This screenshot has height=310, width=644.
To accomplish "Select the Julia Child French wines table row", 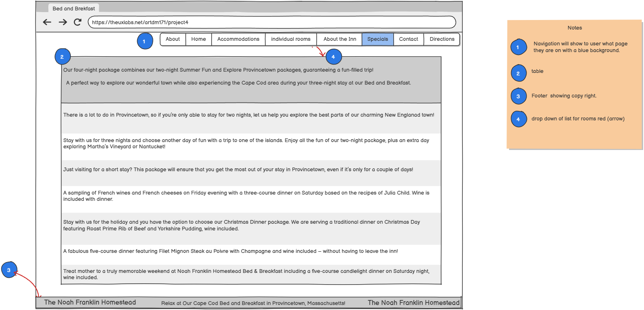I will pos(251,196).
